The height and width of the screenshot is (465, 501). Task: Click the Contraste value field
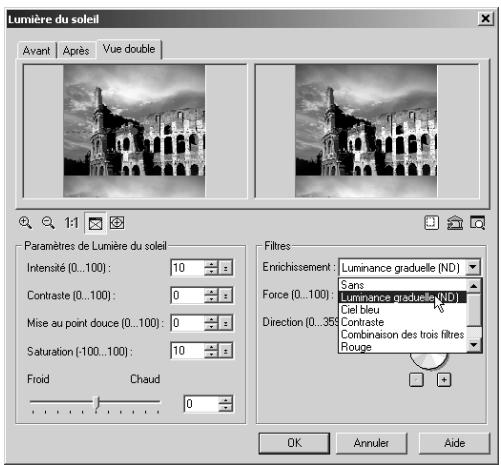point(187,295)
